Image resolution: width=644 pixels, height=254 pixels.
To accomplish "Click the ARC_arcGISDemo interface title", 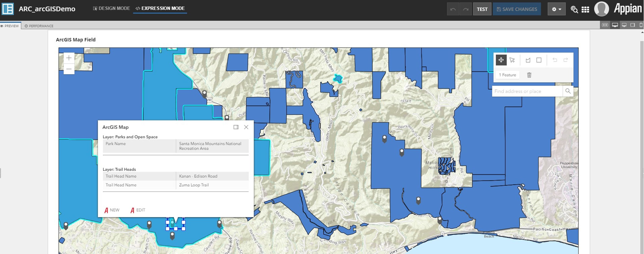I will pyautogui.click(x=47, y=9).
